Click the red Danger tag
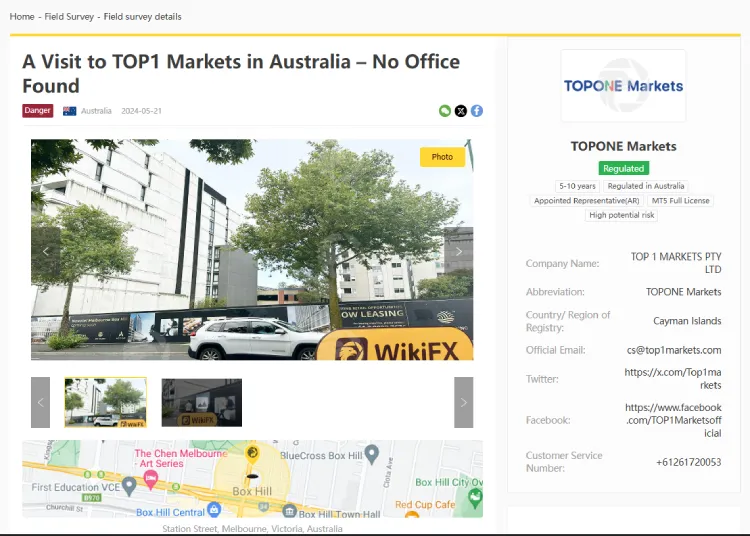 37,110
